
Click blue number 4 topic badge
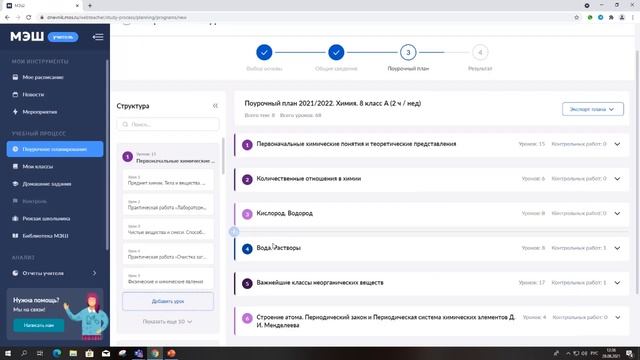[x=247, y=249]
